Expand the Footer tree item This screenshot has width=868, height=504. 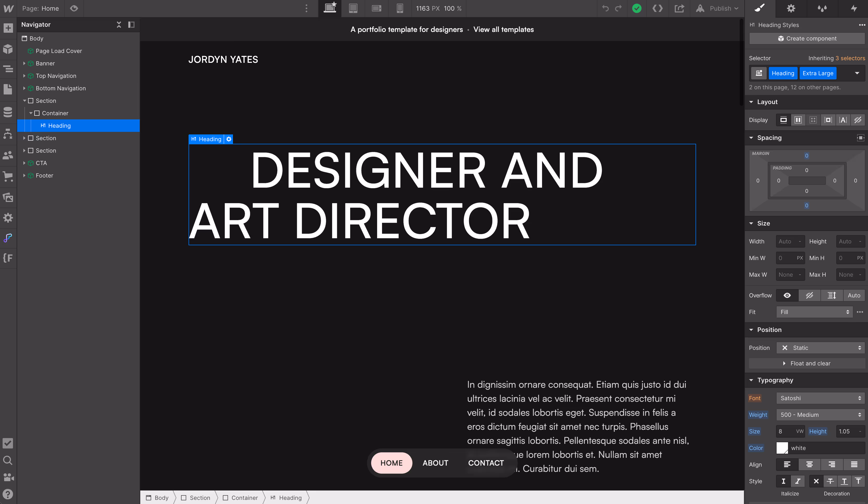24,176
